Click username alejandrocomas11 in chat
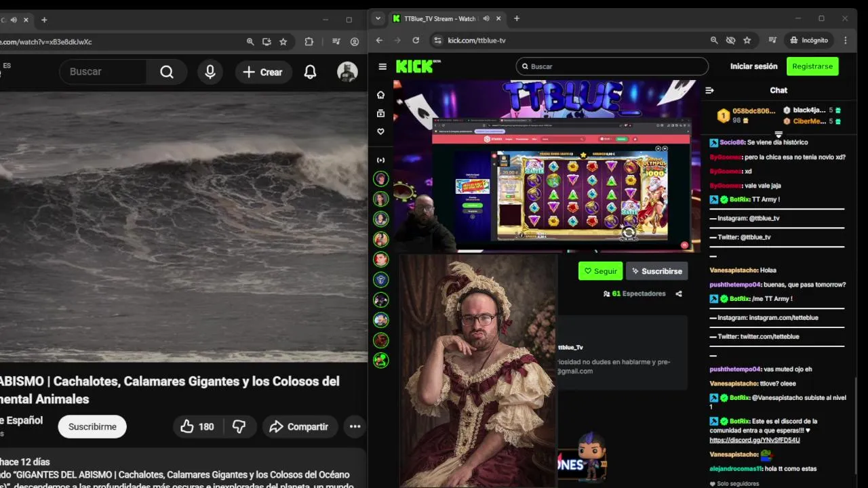This screenshot has width=868, height=488. click(736, 468)
